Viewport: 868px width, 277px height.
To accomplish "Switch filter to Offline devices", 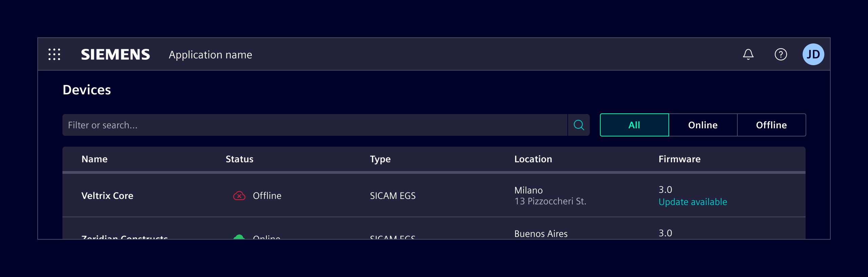I will coord(771,125).
